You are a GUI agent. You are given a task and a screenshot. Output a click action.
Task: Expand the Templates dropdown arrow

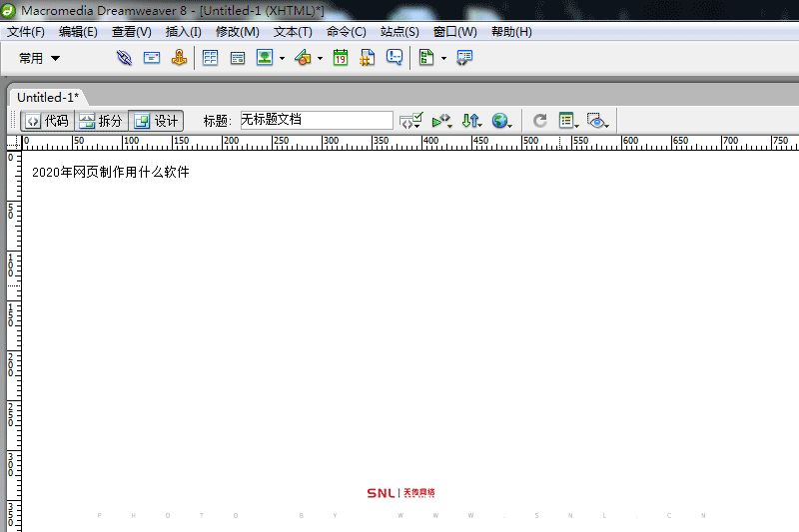tap(443, 59)
